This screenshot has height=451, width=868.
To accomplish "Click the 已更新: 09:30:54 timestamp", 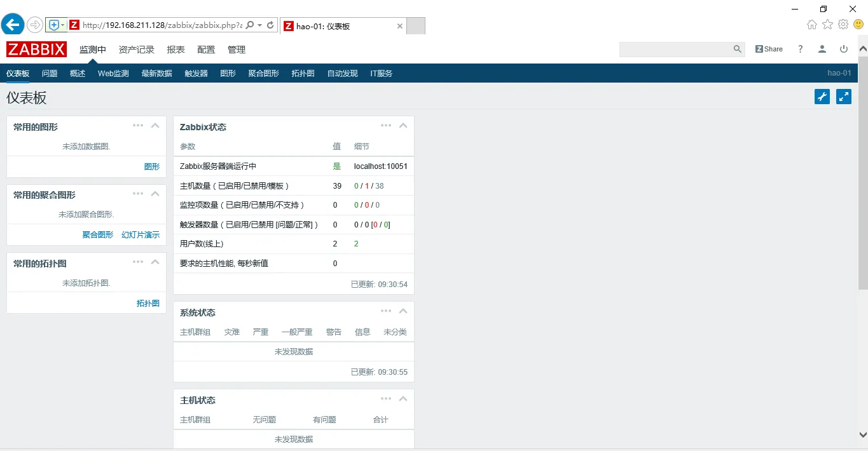I will (379, 284).
